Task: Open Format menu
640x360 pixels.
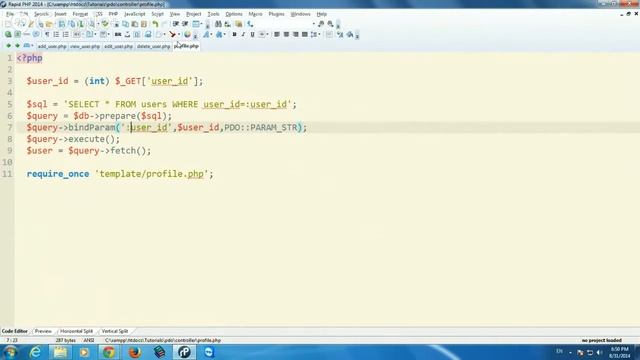Action: point(80,14)
